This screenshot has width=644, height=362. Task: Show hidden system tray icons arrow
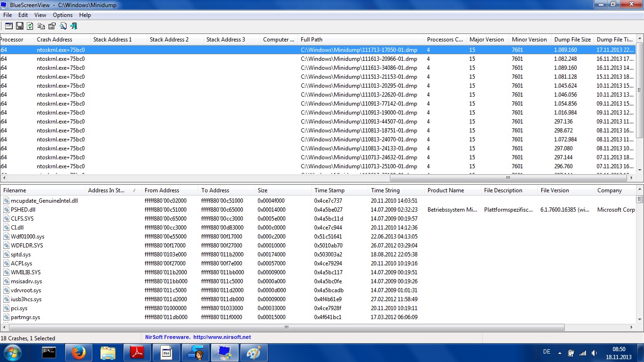tap(560, 353)
